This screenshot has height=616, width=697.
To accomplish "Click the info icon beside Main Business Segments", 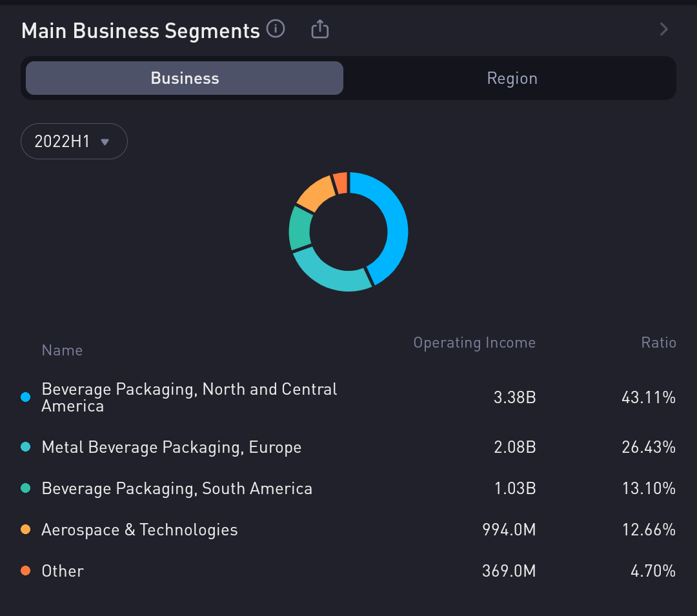I will tap(276, 29).
